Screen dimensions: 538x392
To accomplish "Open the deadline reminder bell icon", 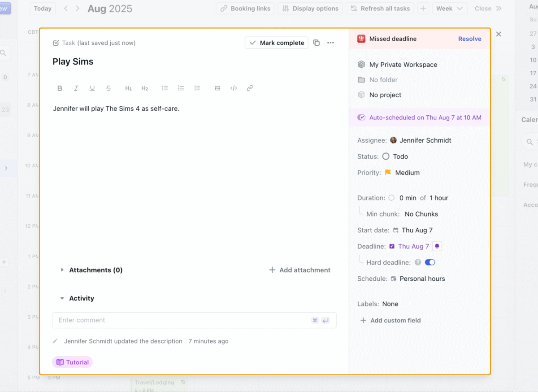I will point(437,246).
